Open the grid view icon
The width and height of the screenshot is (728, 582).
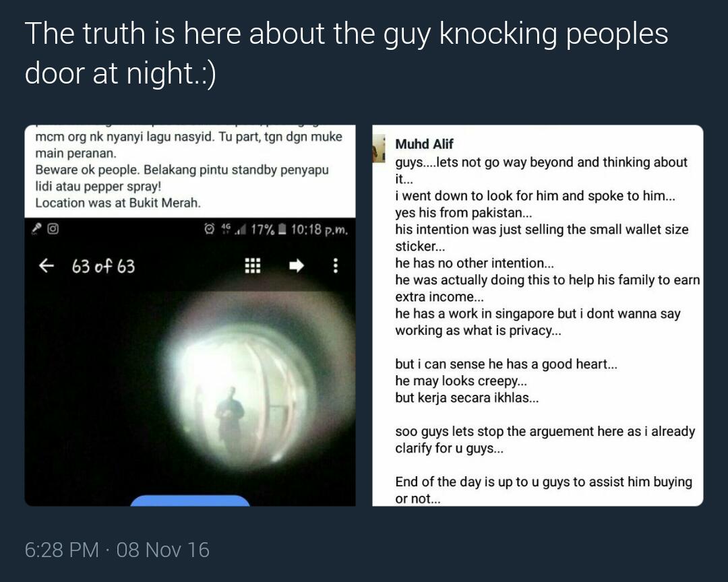tap(252, 265)
